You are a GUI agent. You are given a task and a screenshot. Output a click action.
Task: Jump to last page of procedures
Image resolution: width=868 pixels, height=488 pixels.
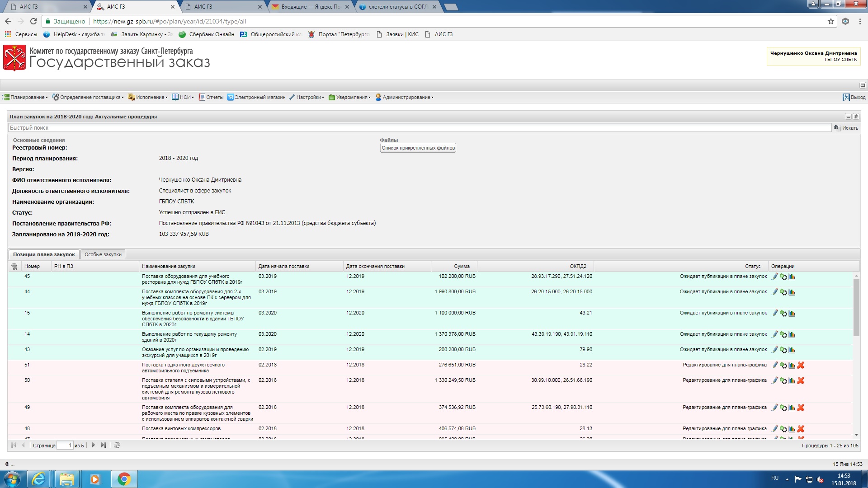[104, 446]
